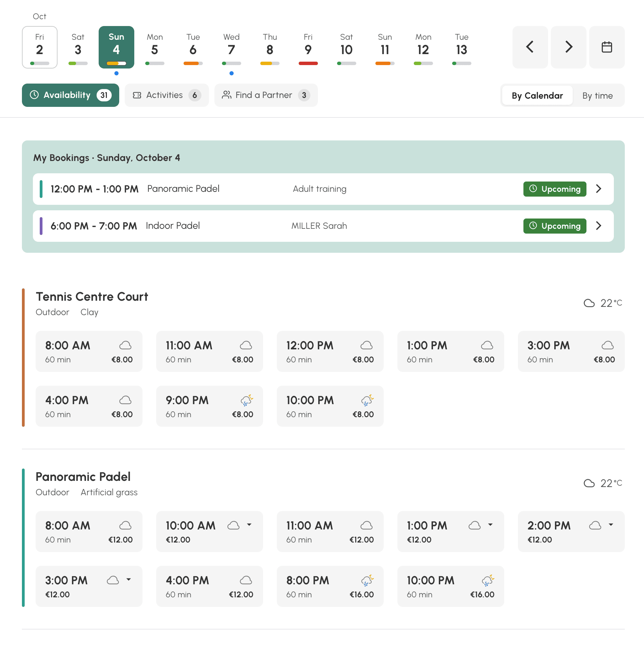Screen dimensions: 644x648
Task: Click the people icon in Find a Partner
Action: click(226, 95)
